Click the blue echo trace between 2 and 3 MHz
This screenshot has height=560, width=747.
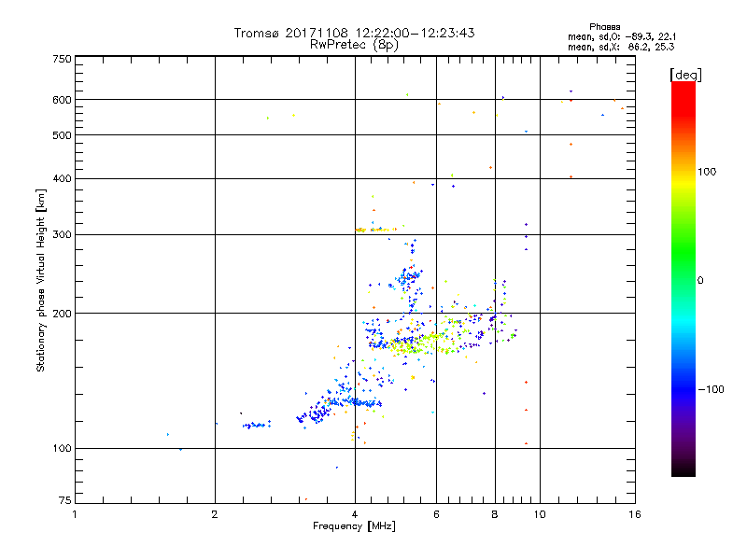(256, 425)
